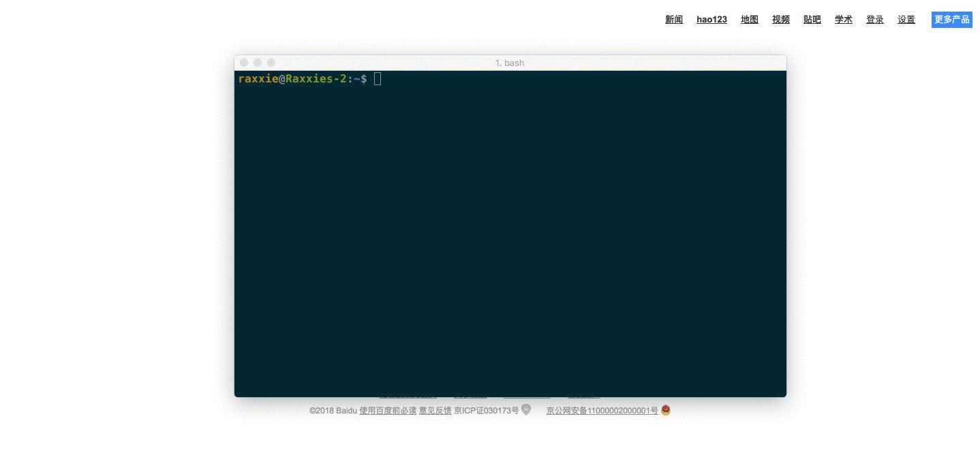
Task: Open the 学术 academic link
Action: click(x=843, y=19)
